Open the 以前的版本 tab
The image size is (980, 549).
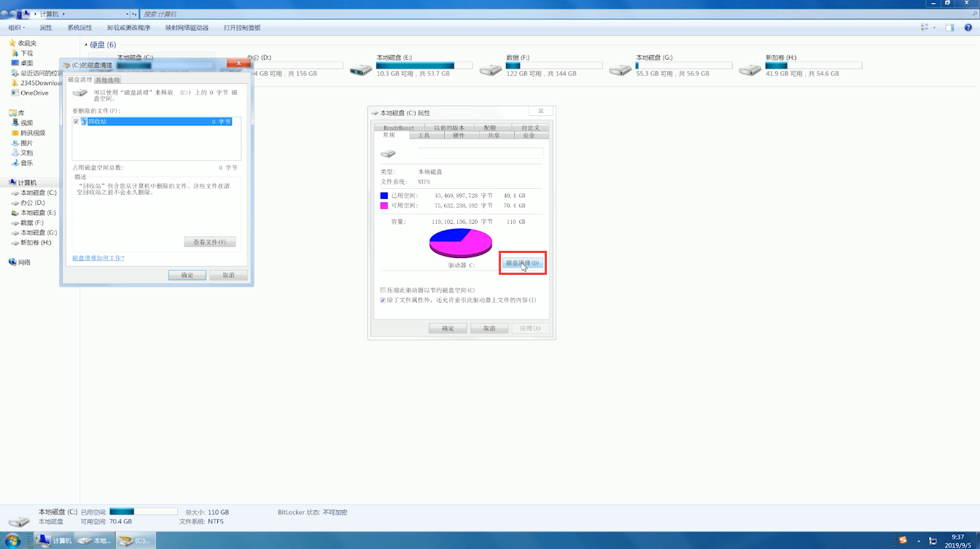(x=449, y=128)
